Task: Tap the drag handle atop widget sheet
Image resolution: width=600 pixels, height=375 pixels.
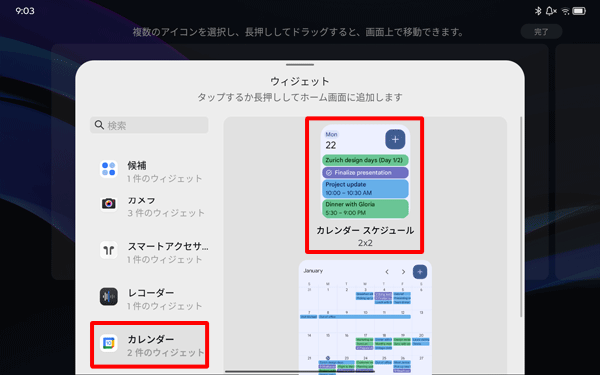Action: (300, 65)
